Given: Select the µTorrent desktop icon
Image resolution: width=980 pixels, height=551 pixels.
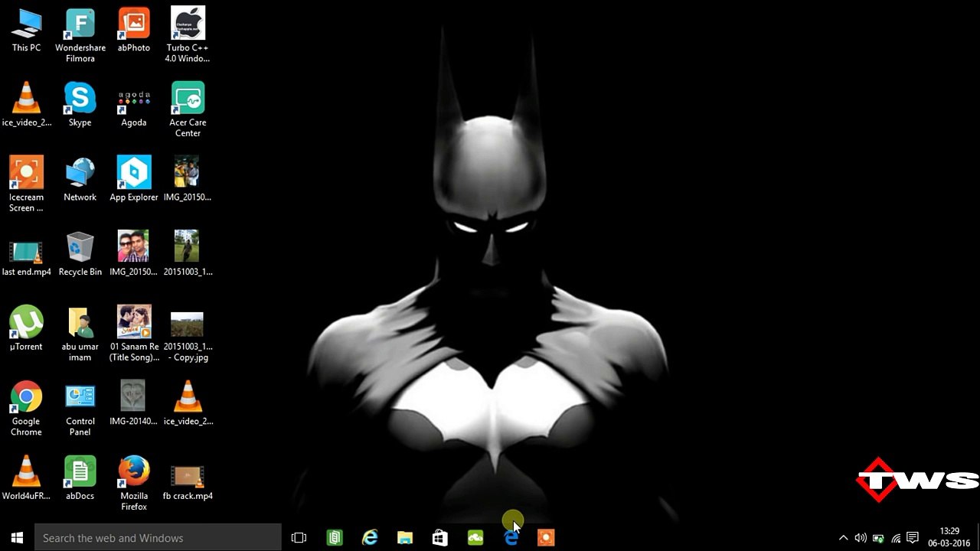Looking at the screenshot, I should pos(26,328).
